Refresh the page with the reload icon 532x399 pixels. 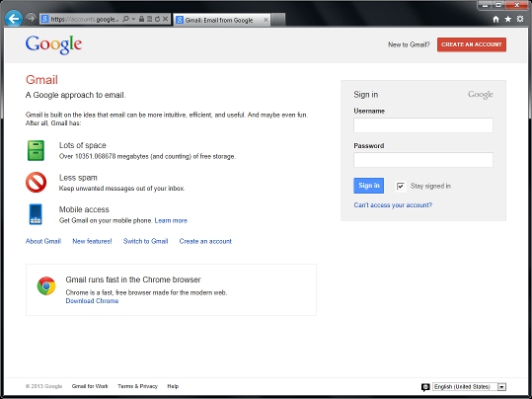157,19
